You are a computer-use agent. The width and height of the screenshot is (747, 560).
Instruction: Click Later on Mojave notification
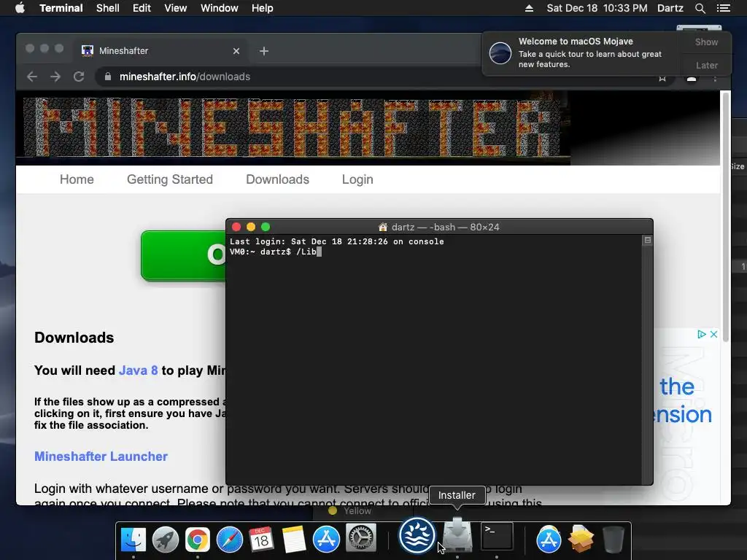click(x=706, y=65)
